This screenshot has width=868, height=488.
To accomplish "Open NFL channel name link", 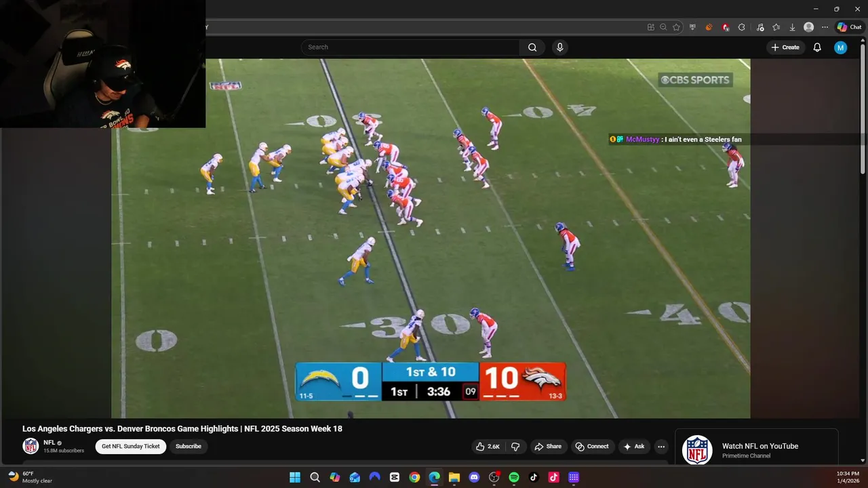I will pyautogui.click(x=50, y=443).
